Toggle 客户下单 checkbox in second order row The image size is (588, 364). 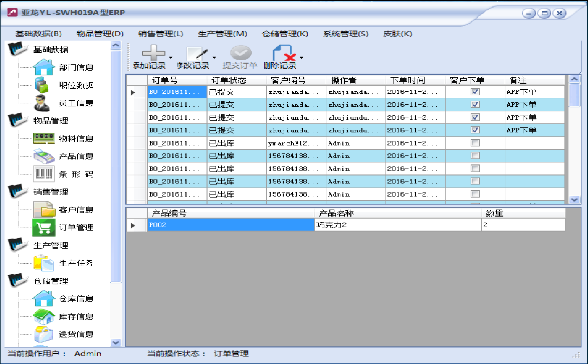click(x=475, y=104)
